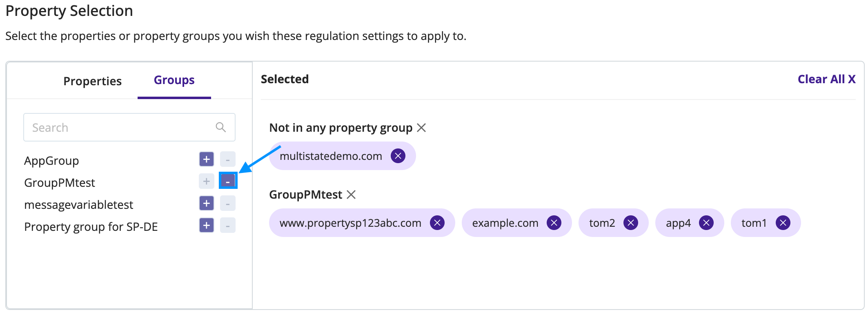Remove tom2 property chip

pyautogui.click(x=630, y=223)
